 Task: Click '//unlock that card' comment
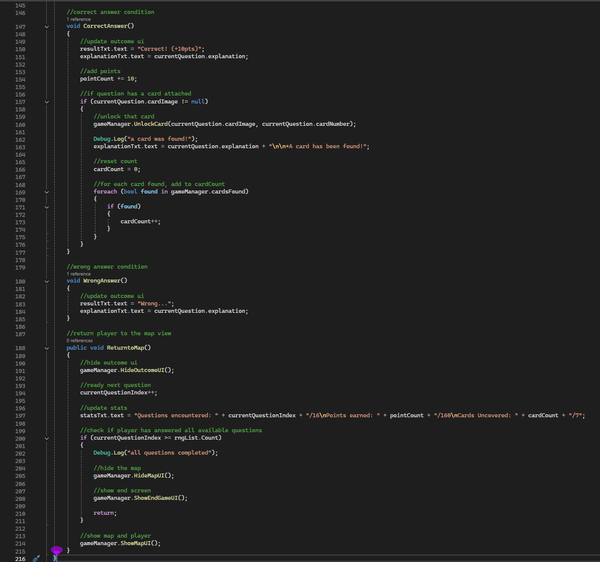tap(124, 116)
